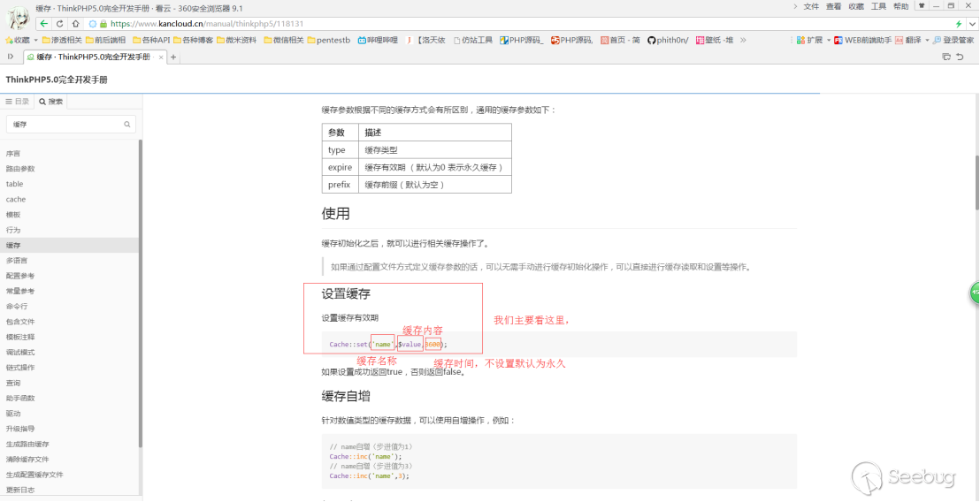Open the 翻译 translate extension

pyautogui.click(x=908, y=40)
